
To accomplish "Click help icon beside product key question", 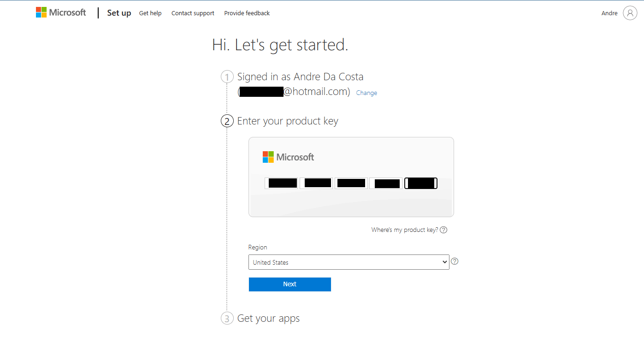I will coord(443,230).
